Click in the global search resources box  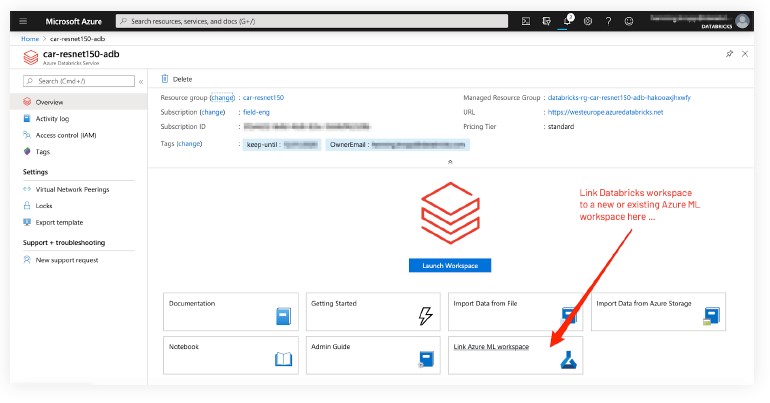pyautogui.click(x=312, y=21)
